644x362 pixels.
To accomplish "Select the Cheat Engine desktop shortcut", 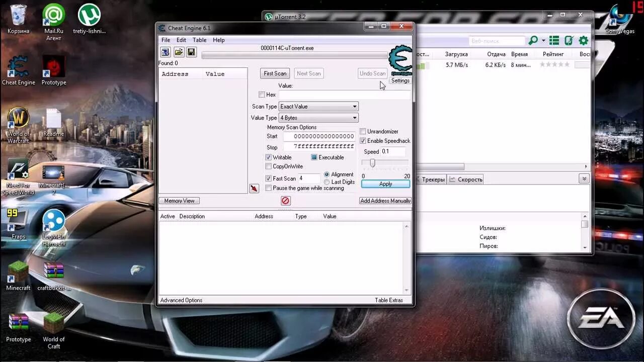I will point(18,70).
